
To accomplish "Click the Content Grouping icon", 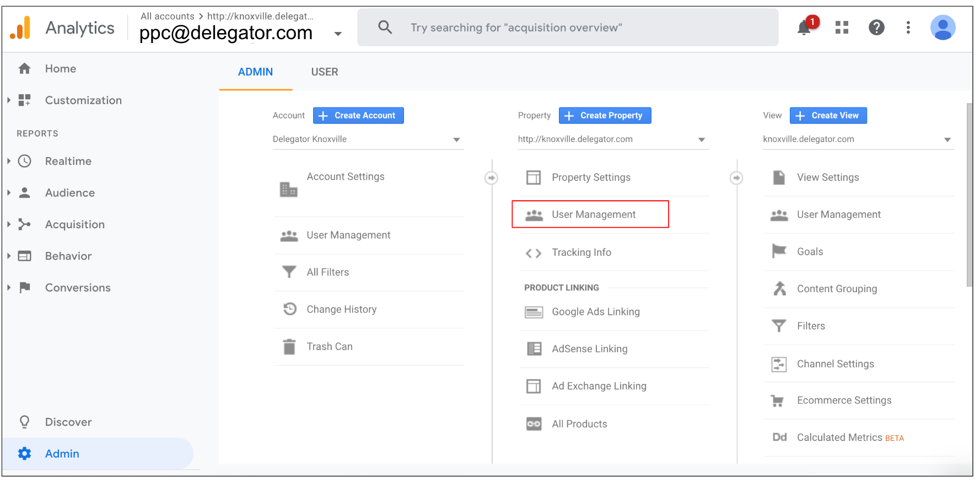I will point(779,288).
